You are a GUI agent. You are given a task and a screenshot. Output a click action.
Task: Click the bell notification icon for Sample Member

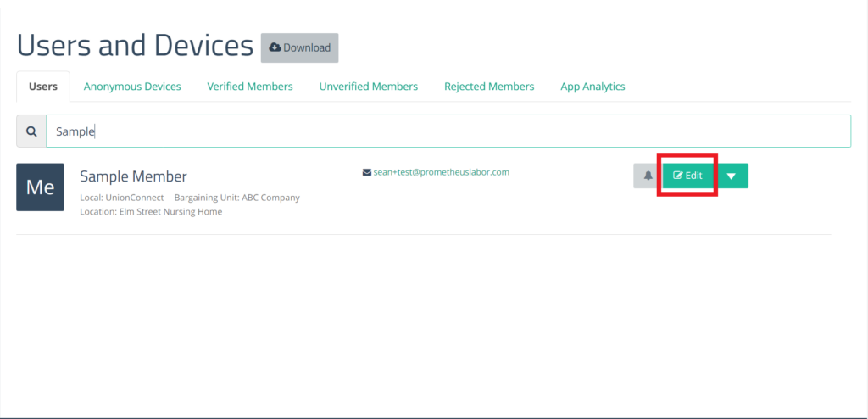648,176
